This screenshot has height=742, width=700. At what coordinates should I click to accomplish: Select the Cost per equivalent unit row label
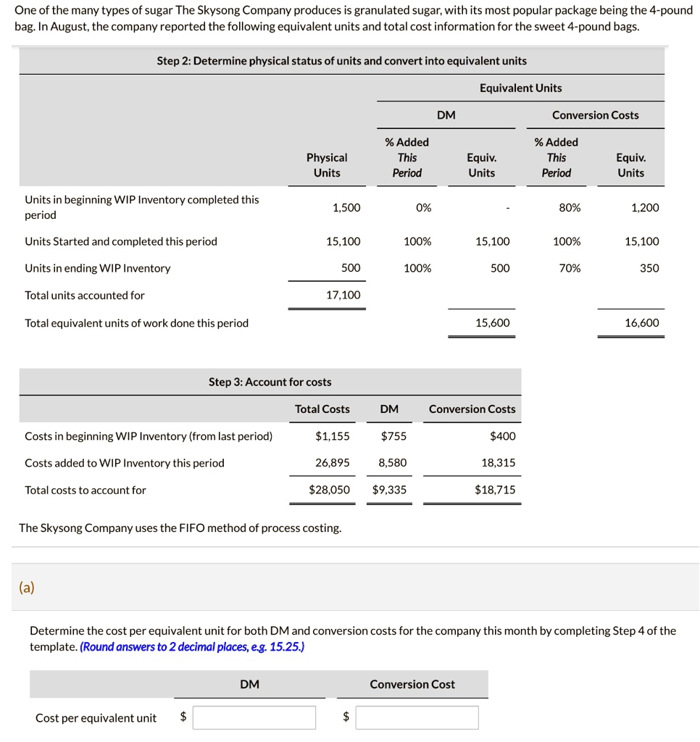94,717
